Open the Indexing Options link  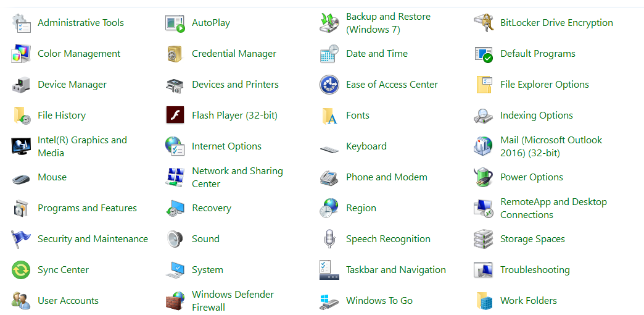537,115
